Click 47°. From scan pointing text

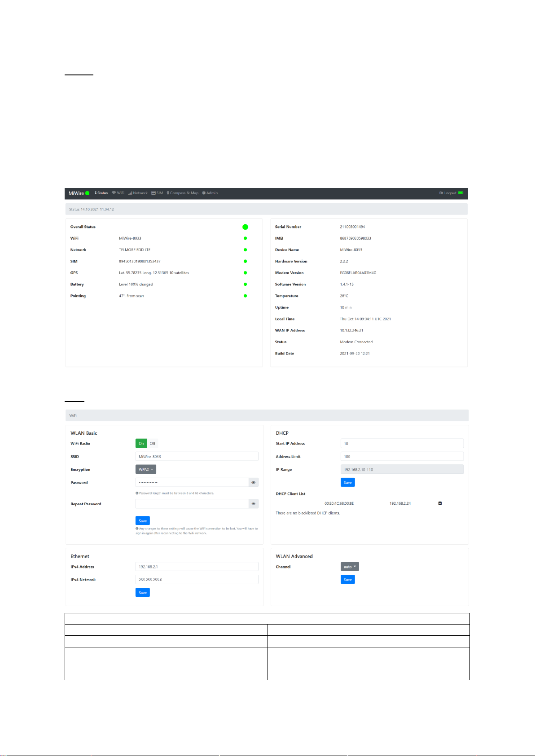pyautogui.click(x=132, y=296)
